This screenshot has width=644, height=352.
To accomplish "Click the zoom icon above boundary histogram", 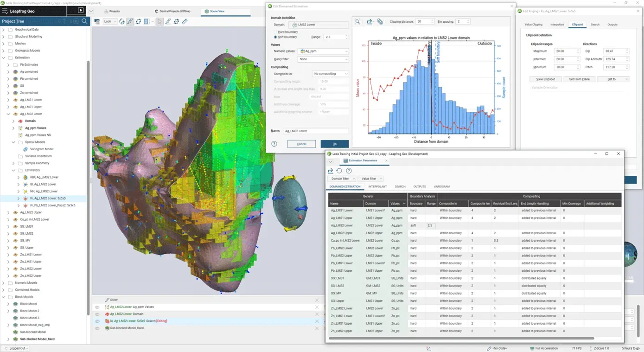I will 357,21.
